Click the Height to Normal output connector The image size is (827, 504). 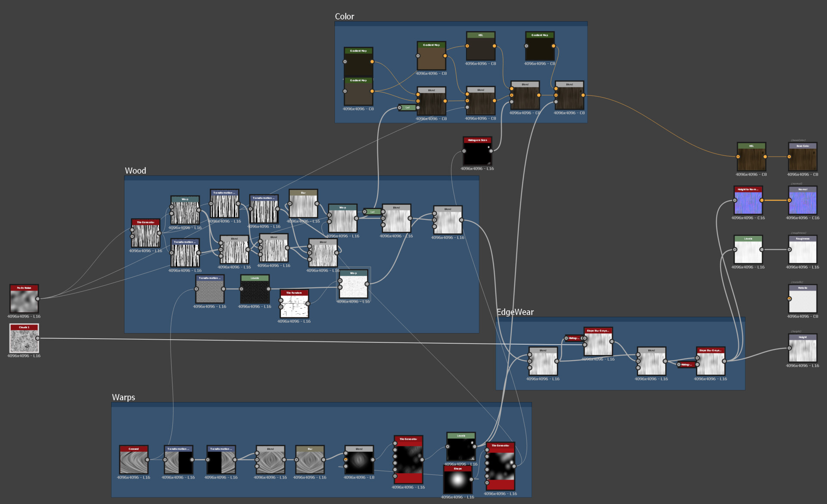pyautogui.click(x=762, y=201)
